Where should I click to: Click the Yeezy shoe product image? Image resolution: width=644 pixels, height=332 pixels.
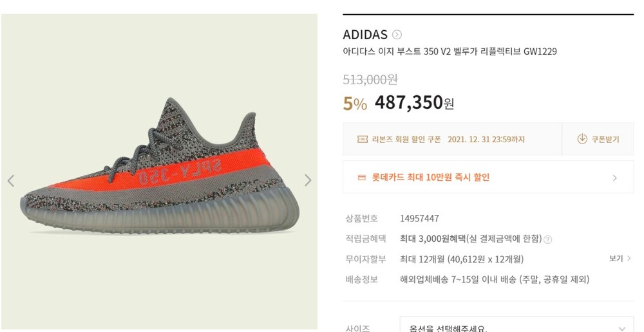[x=159, y=166]
